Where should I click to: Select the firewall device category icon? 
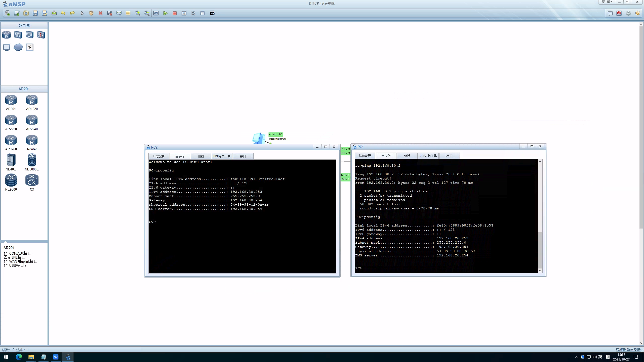click(x=41, y=35)
